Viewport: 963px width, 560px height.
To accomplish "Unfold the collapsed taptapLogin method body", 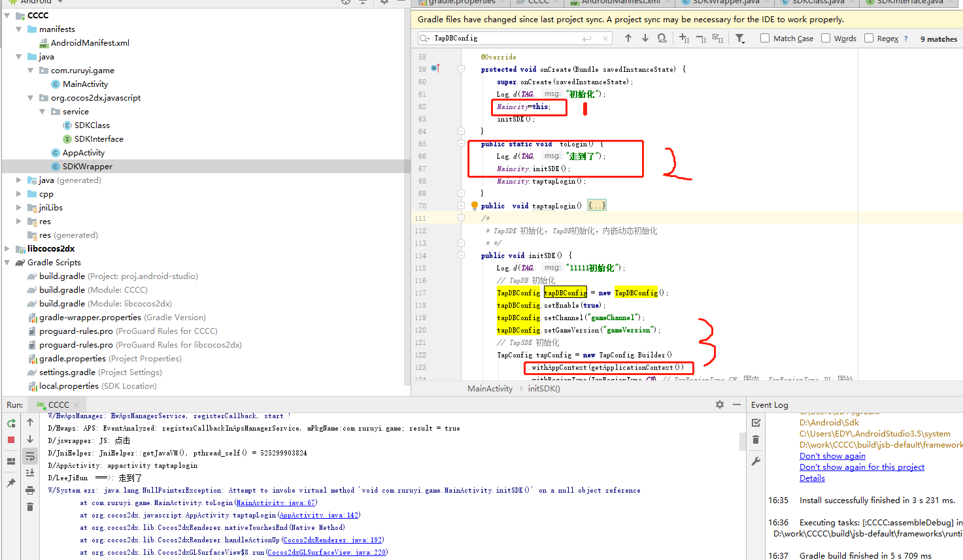I will tap(597, 206).
